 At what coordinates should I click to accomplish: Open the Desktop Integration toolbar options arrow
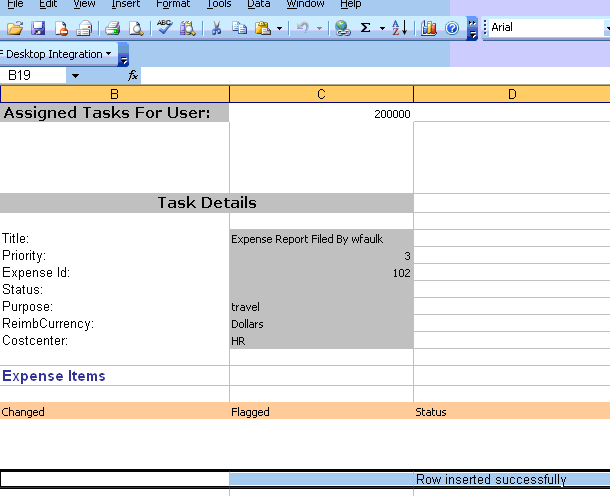[123, 54]
